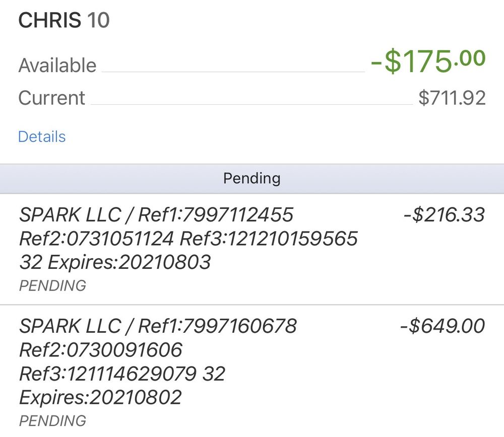The height and width of the screenshot is (437, 504).
Task: Tap the CHRIS 10 account title
Action: 64,21
